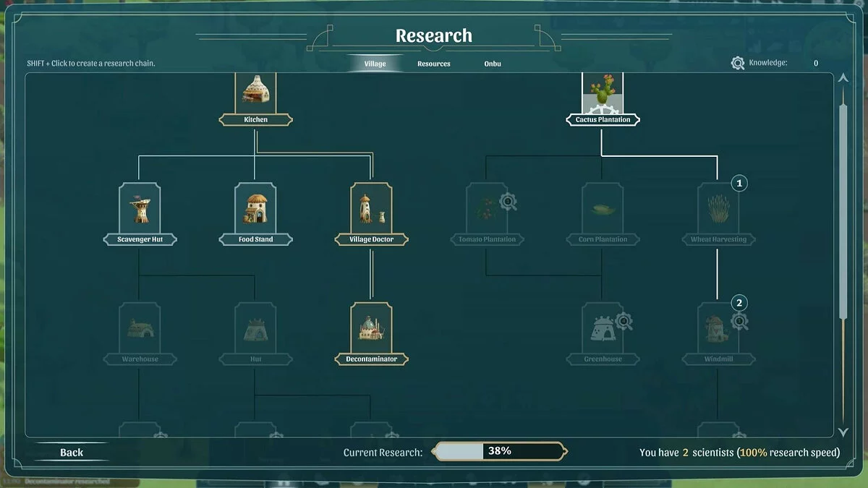Queue the Windmill research icon
The image size is (868, 488).
tap(718, 327)
